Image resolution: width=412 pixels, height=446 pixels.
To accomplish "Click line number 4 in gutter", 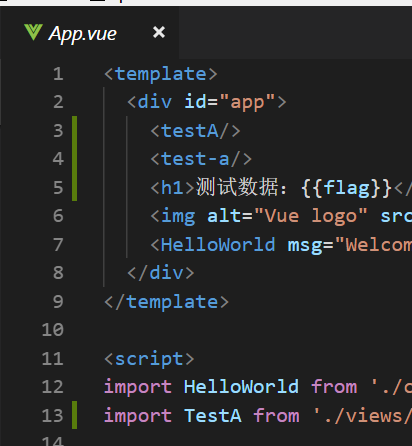I will pyautogui.click(x=58, y=159).
